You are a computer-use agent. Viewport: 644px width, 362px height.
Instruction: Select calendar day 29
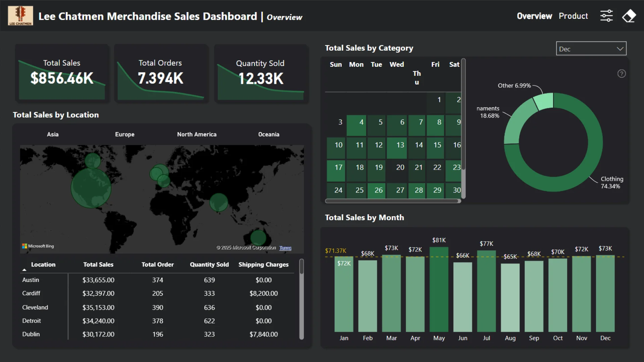(436, 191)
